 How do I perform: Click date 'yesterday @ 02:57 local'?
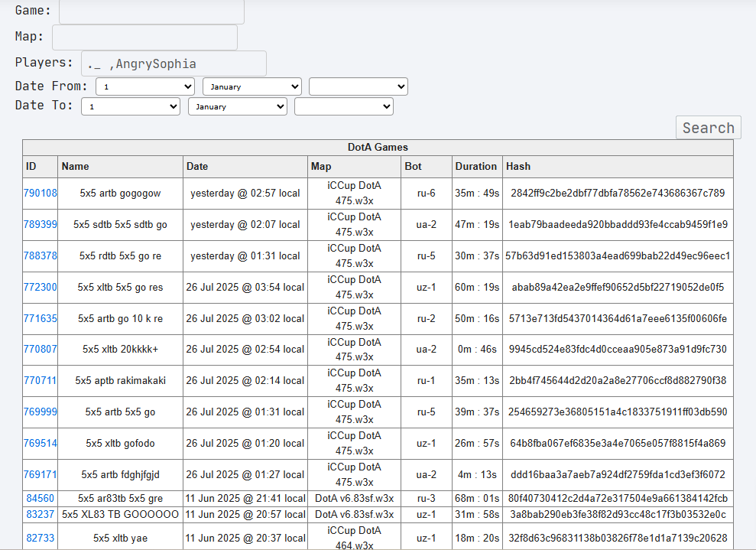pyautogui.click(x=245, y=194)
